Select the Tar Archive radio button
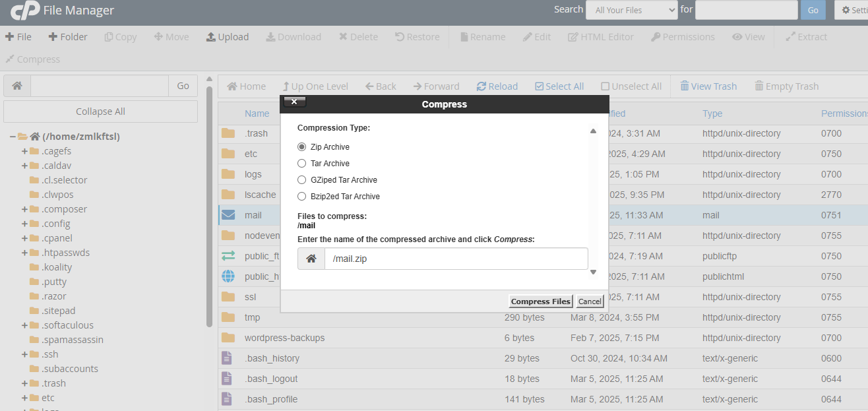This screenshot has height=411, width=868. [x=302, y=164]
